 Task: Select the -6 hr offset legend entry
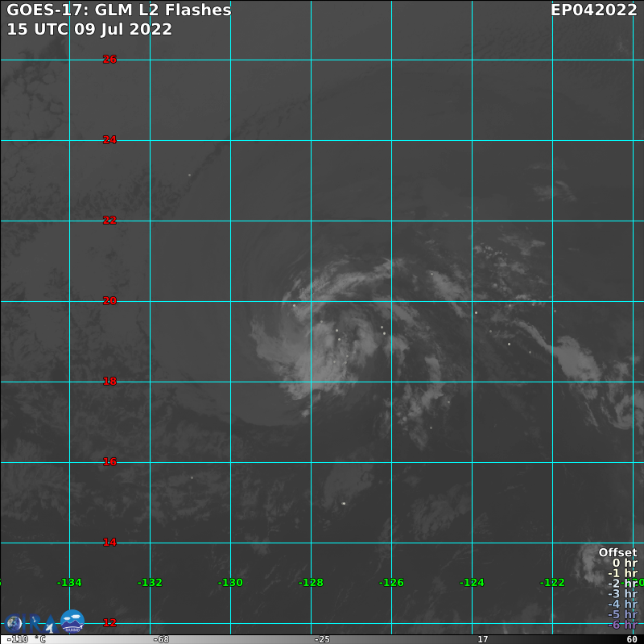622,625
